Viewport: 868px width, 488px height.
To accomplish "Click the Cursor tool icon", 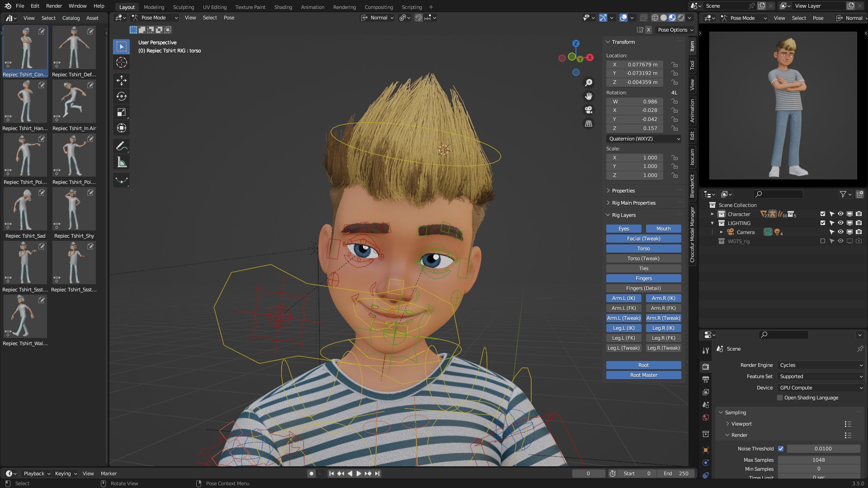I will [121, 62].
